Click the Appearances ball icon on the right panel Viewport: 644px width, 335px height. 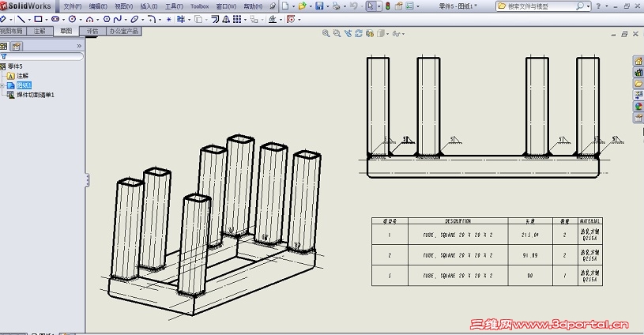(638, 107)
